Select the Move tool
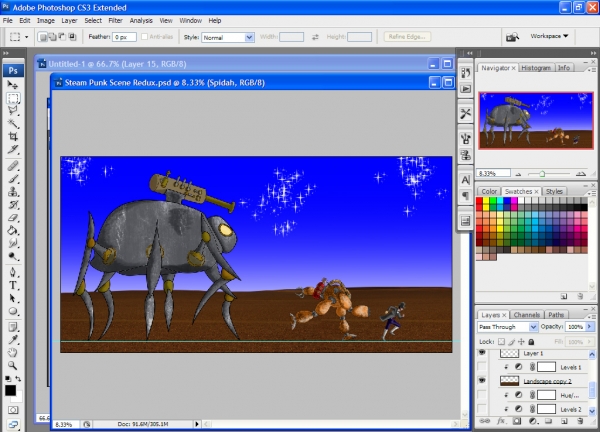Viewport: 600px width, 432px height. [13, 85]
